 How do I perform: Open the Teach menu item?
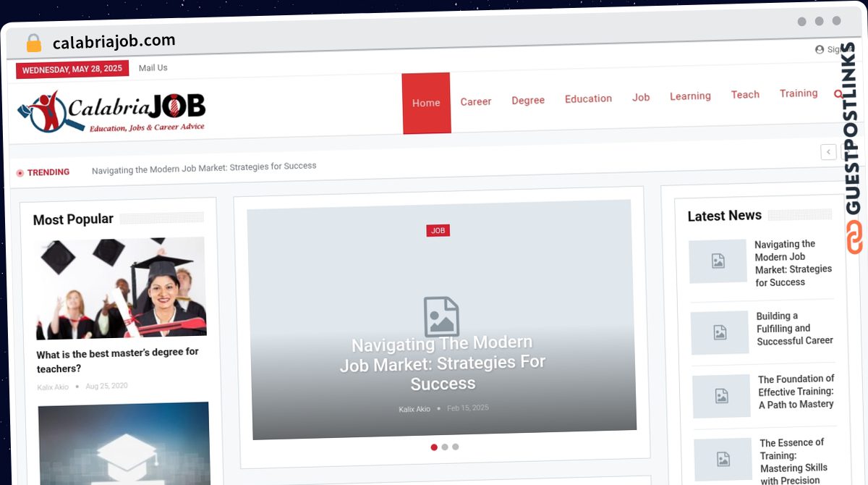(745, 94)
